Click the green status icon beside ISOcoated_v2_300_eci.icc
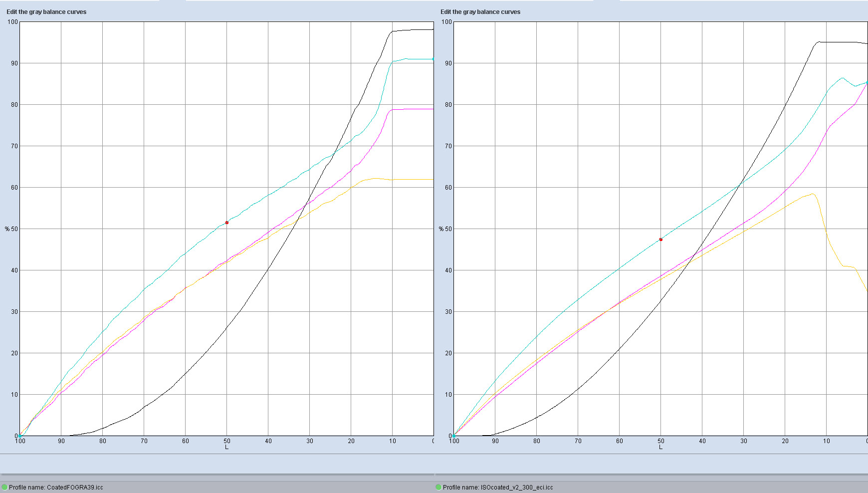The image size is (868, 493). click(438, 487)
